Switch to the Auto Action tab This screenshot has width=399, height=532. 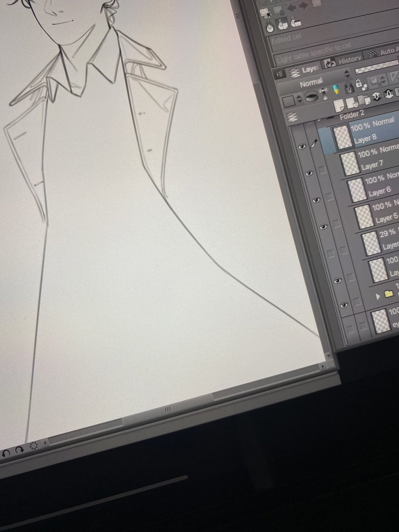coord(382,53)
